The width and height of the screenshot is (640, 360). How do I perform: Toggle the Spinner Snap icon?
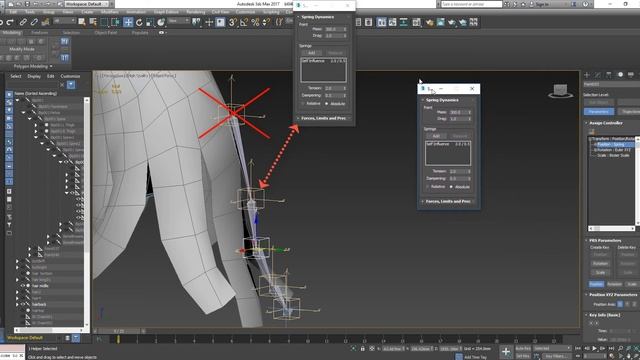(266, 22)
